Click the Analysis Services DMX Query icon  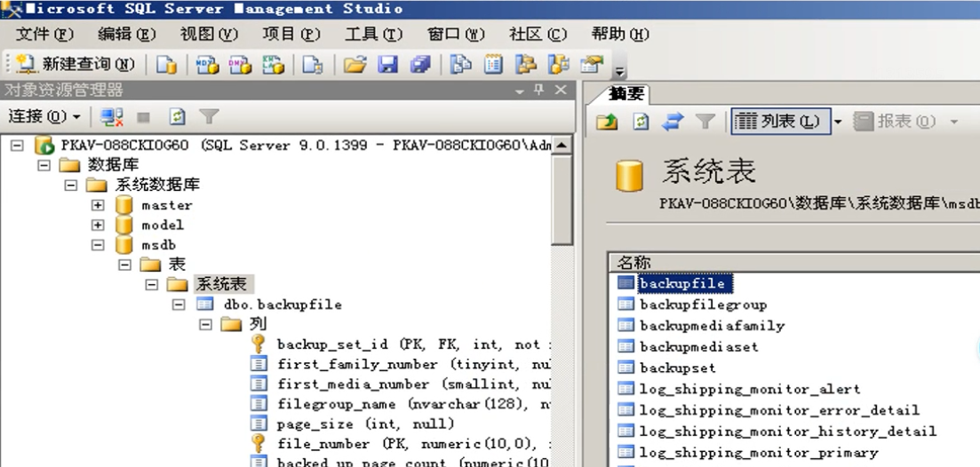239,64
